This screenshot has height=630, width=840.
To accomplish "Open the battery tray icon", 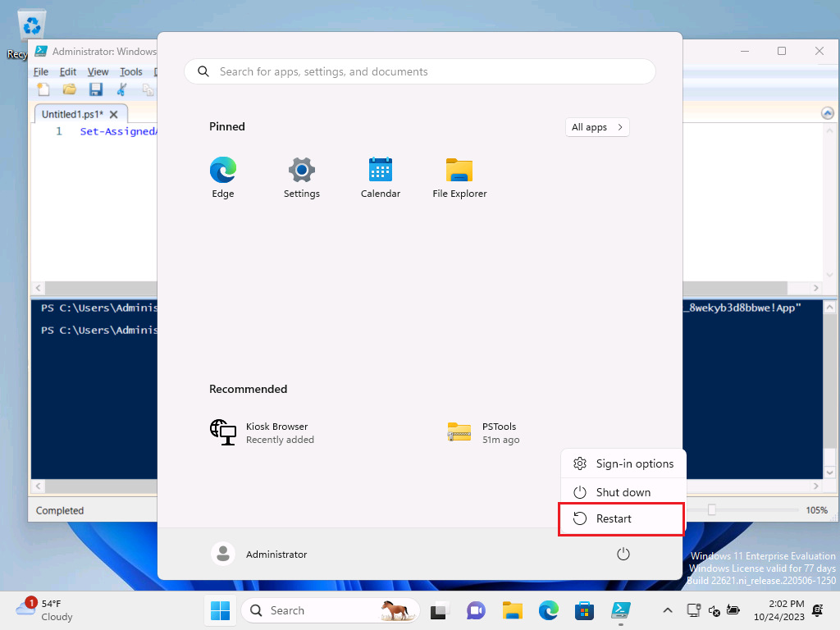I will pos(733,610).
